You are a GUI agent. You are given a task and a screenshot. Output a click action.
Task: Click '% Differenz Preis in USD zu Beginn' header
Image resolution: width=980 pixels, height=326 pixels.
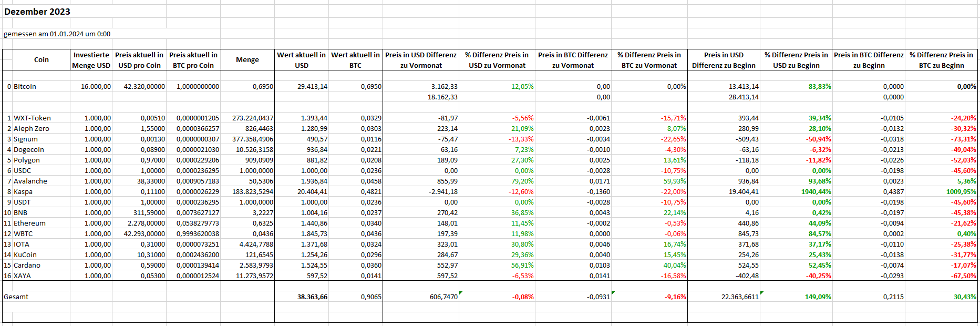(x=796, y=60)
